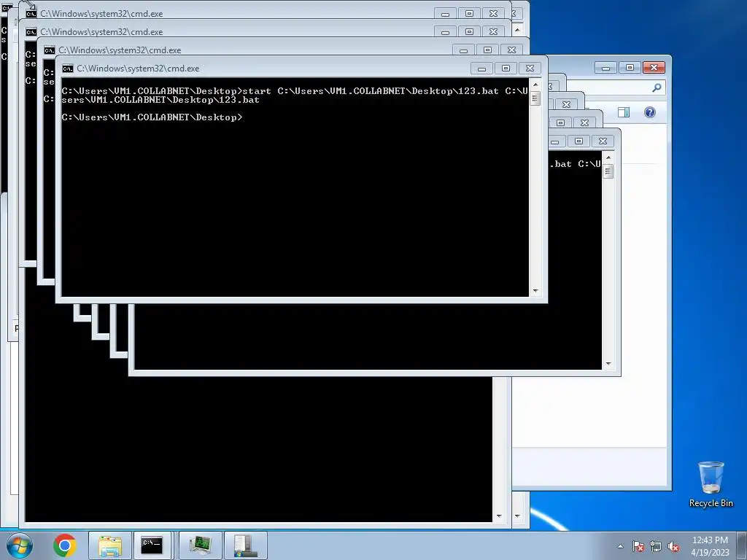747x560 pixels.
Task: Close the Explorer window with red X
Action: tap(654, 68)
